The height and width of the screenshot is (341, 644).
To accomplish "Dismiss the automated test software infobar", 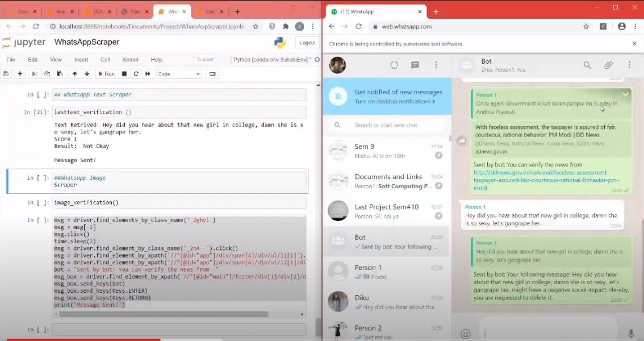I will point(634,44).
